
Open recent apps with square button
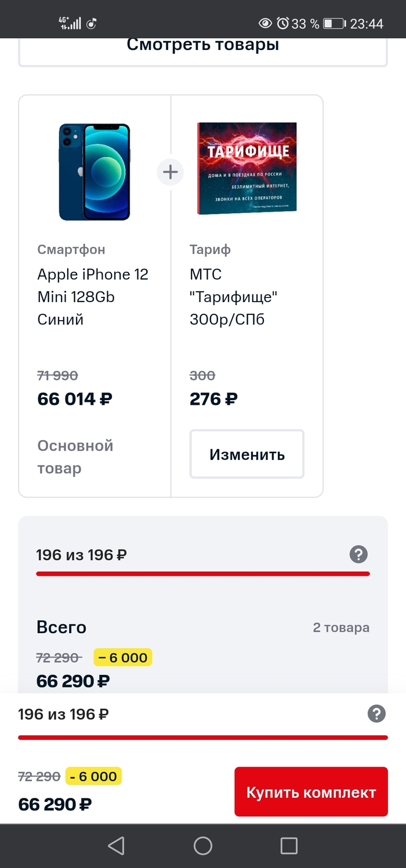point(289,845)
